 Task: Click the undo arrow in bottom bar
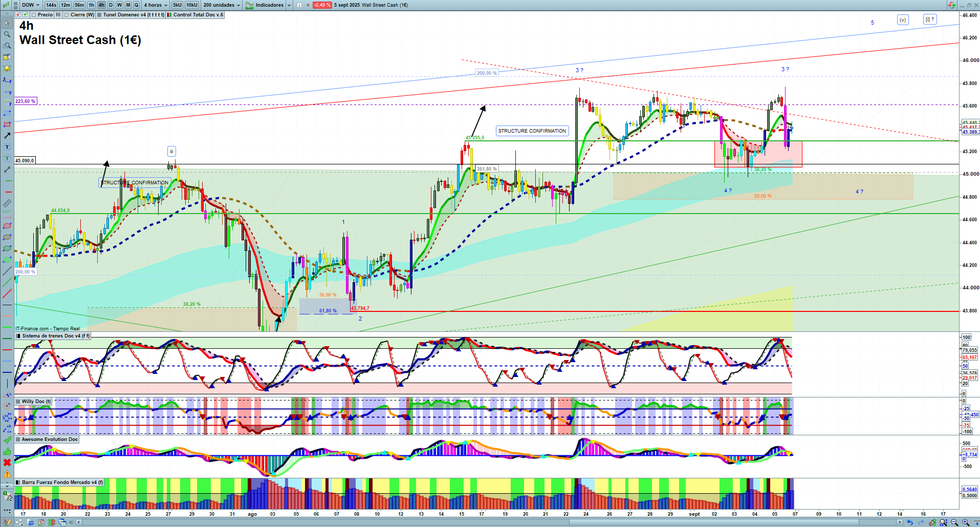(909, 522)
